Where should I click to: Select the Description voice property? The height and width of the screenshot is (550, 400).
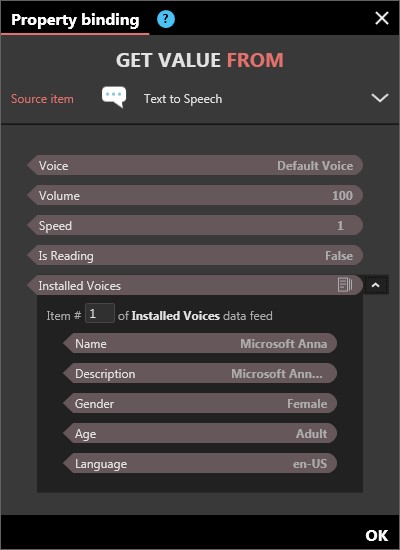[x=200, y=373]
